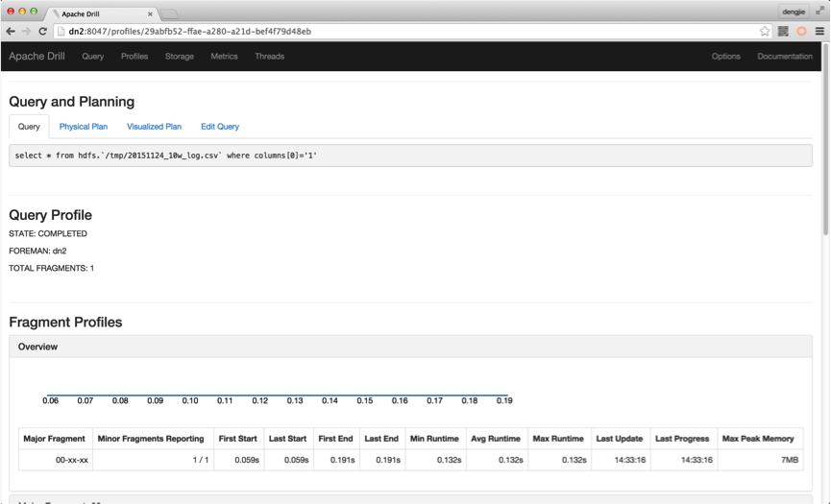This screenshot has width=831, height=504.
Task: Click the STATE: COMPLETED text
Action: 48,233
